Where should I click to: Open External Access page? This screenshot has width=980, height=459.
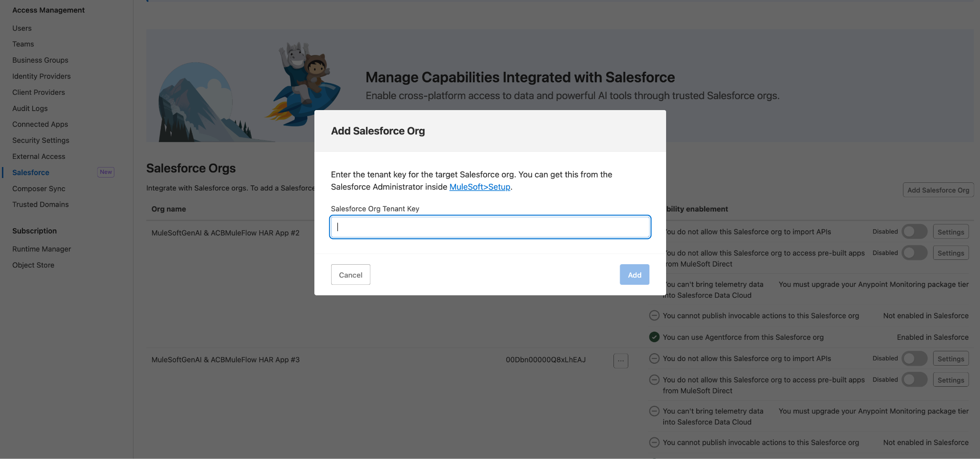coord(39,157)
